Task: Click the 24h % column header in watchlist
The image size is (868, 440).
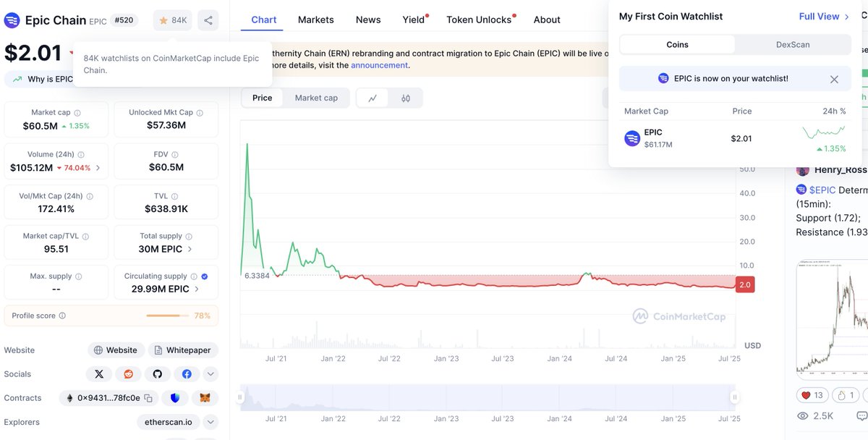Action: tap(833, 111)
